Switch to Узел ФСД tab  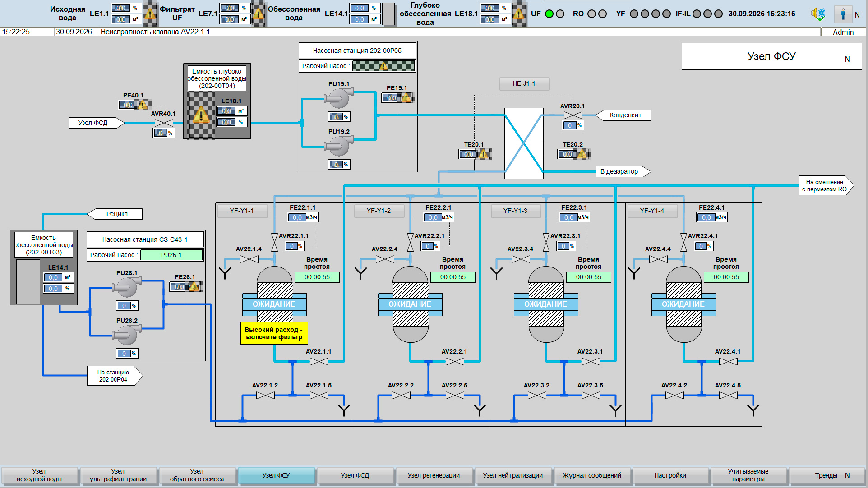tap(355, 475)
